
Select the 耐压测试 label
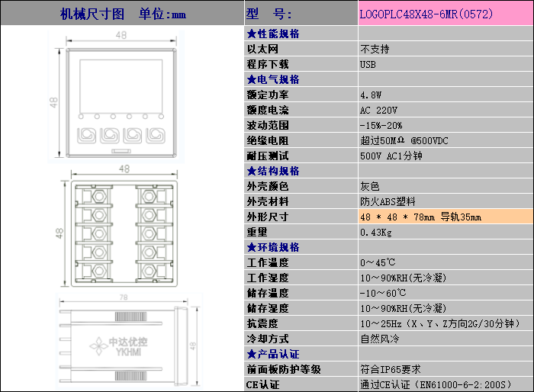pyautogui.click(x=268, y=156)
